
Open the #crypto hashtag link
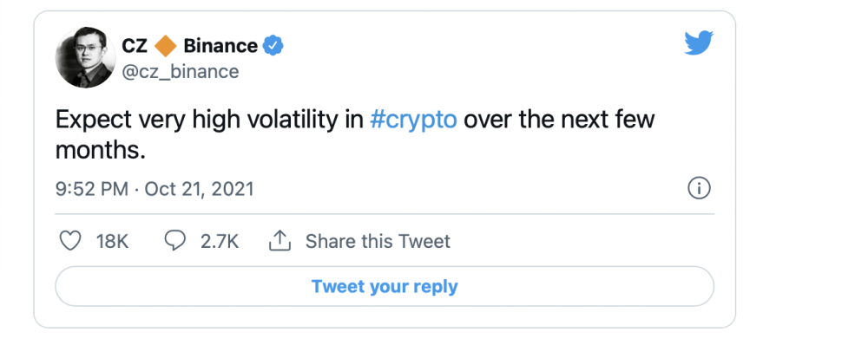coord(413,120)
